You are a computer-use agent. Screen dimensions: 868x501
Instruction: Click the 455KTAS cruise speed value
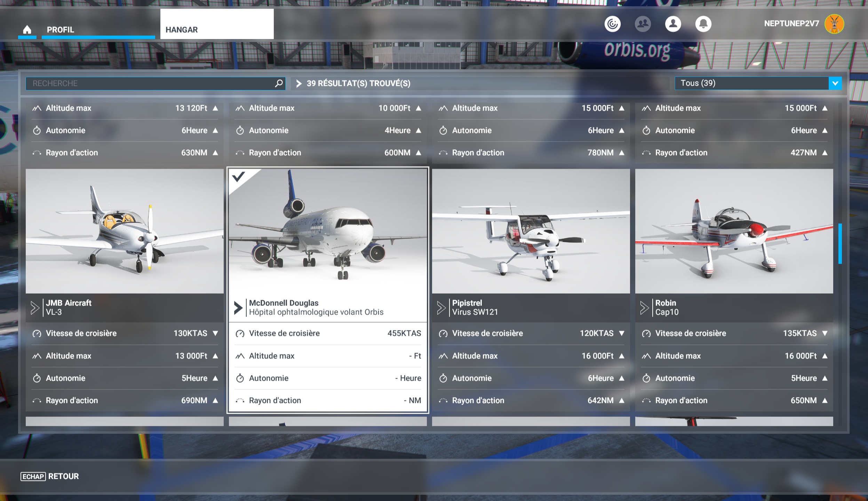[x=404, y=333]
